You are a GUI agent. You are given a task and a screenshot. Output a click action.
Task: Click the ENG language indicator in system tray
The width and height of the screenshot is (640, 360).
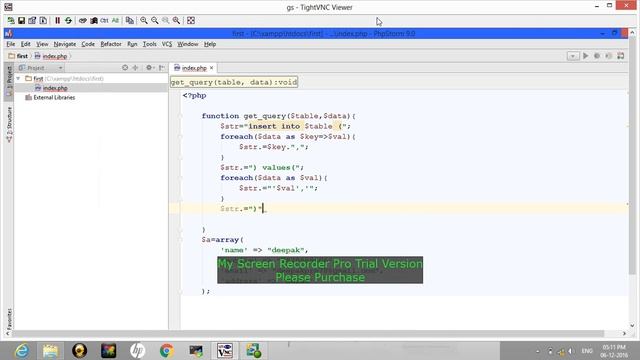tap(587, 351)
